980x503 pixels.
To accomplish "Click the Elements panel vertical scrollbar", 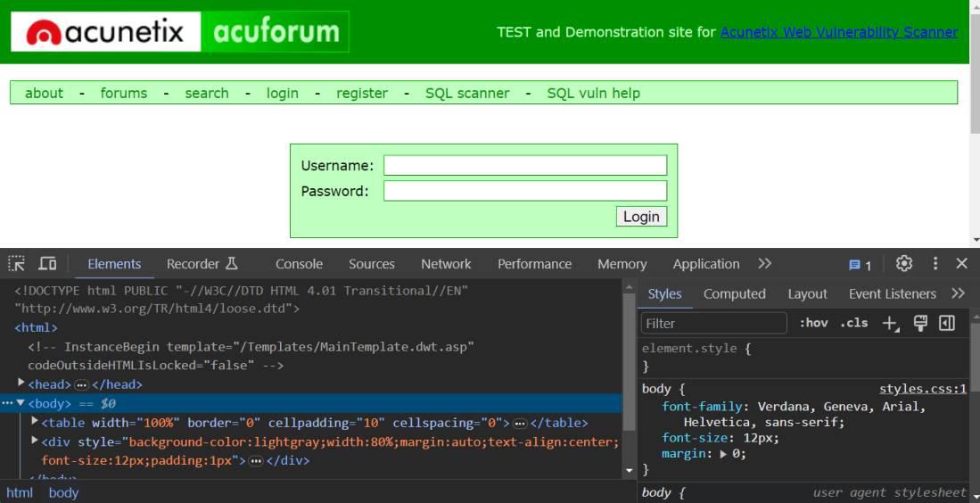I will [x=629, y=362].
